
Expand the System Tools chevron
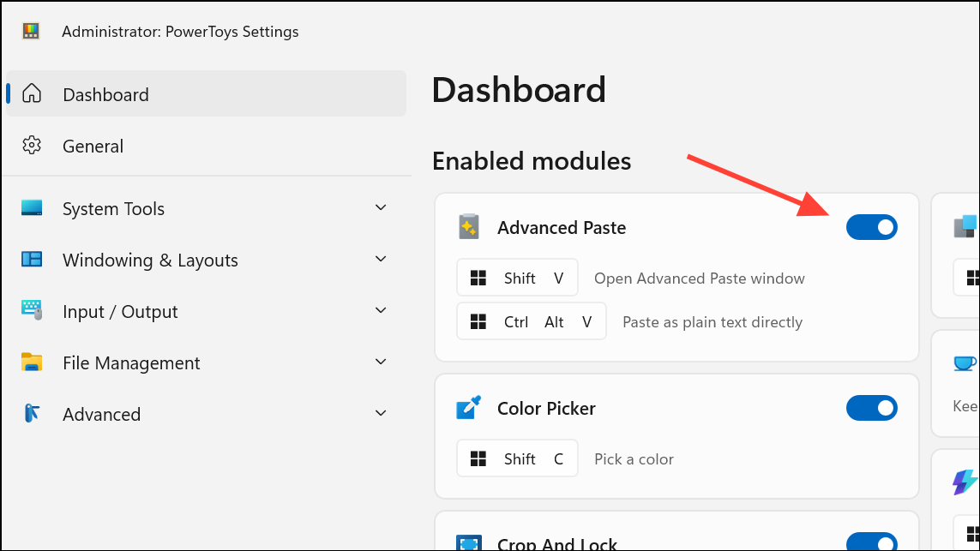381,207
